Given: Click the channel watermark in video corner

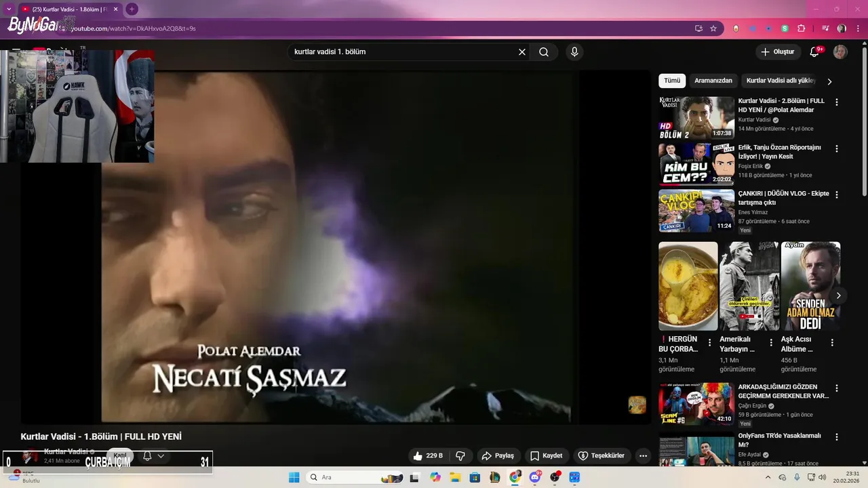Looking at the screenshot, I should pos(637,405).
